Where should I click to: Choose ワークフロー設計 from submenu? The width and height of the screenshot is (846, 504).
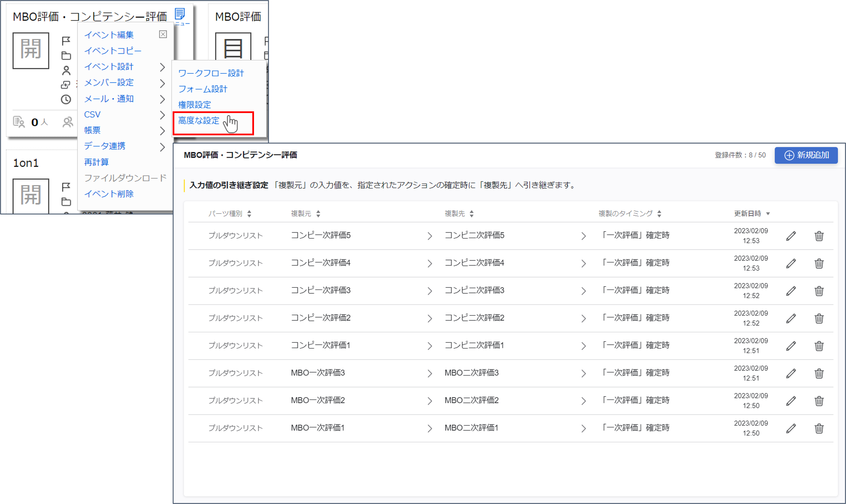coord(211,73)
